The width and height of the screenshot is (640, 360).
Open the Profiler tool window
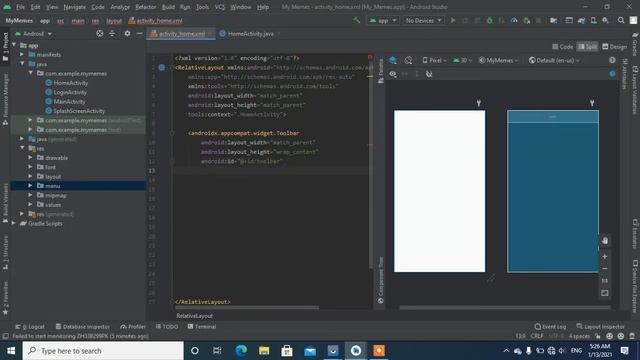click(x=133, y=327)
